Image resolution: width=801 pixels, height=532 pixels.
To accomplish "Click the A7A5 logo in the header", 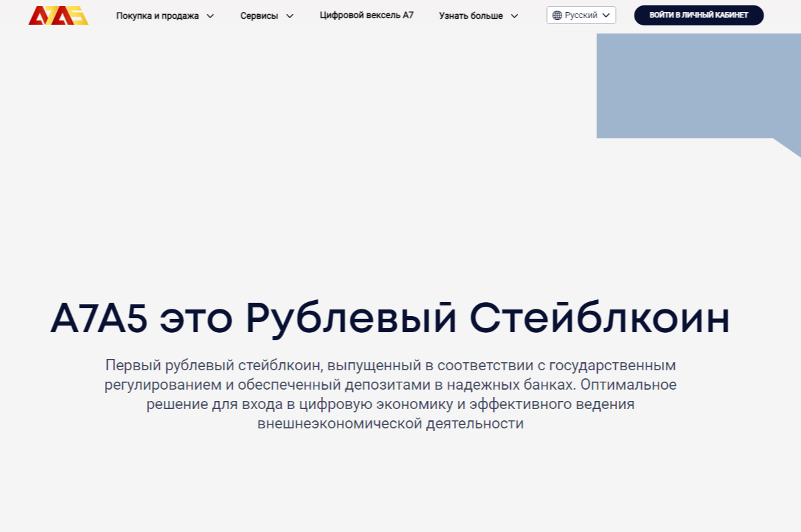I will coord(58,15).
